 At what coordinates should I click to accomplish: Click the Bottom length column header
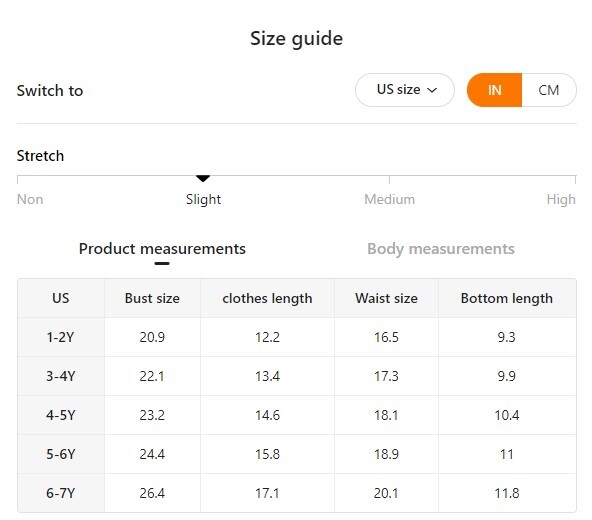507,298
